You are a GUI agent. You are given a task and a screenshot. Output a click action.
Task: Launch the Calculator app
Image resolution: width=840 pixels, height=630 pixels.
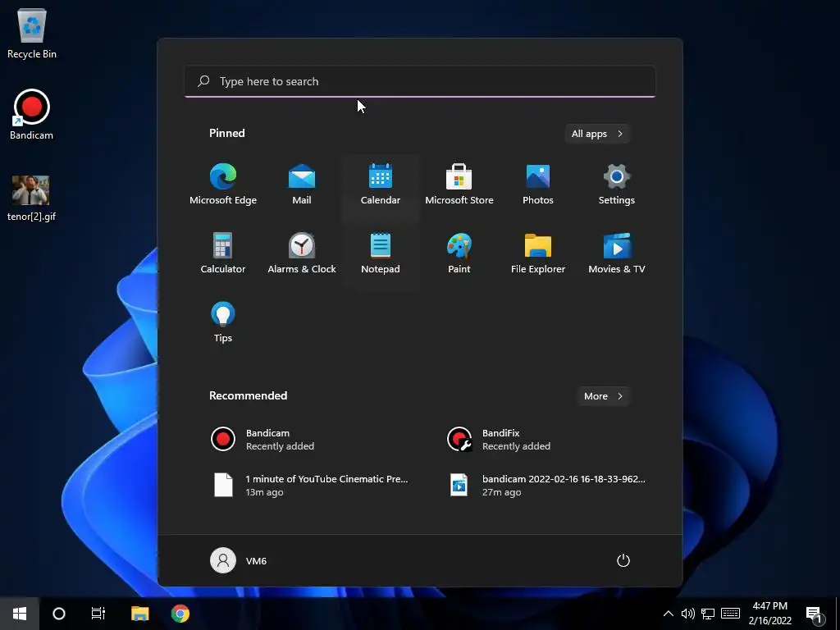pos(223,254)
